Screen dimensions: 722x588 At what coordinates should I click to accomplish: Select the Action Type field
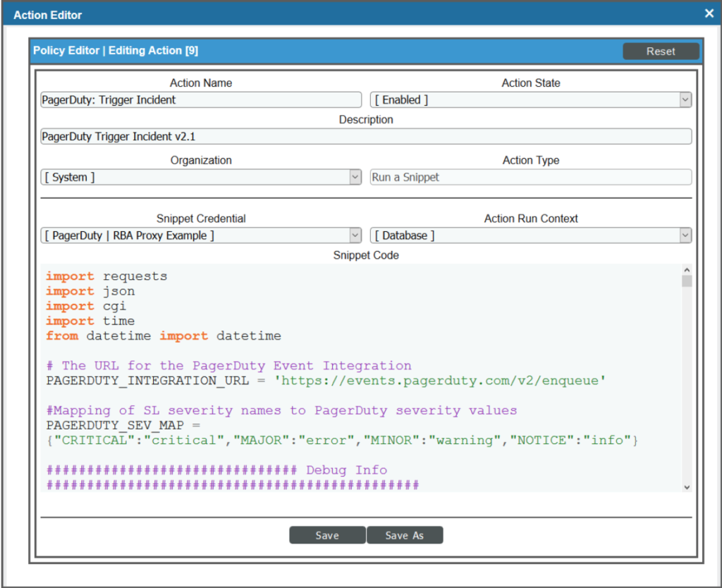coord(530,178)
